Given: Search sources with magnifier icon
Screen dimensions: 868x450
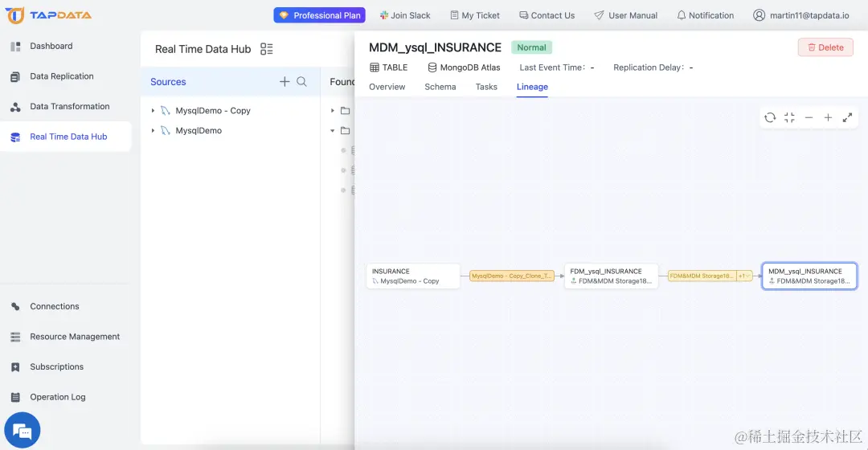Looking at the screenshot, I should [x=301, y=81].
